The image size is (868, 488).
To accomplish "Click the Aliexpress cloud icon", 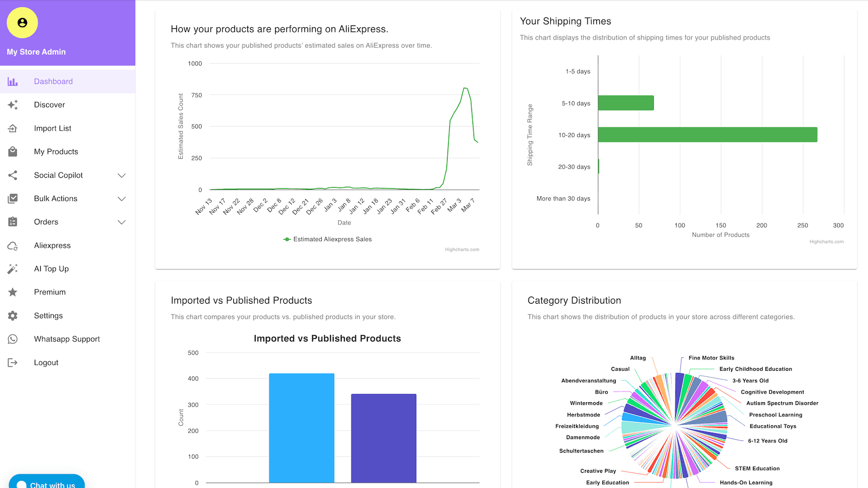I will [x=12, y=245].
